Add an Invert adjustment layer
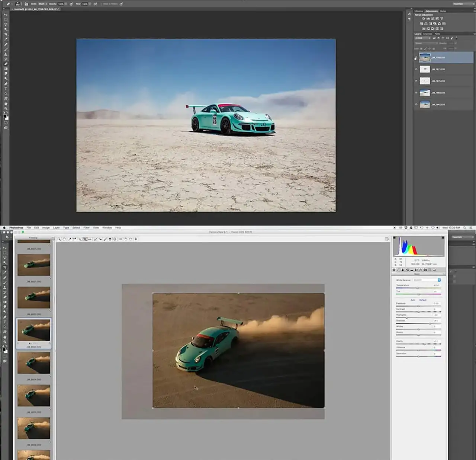Image resolution: width=476 pixels, height=460 pixels. point(424,29)
